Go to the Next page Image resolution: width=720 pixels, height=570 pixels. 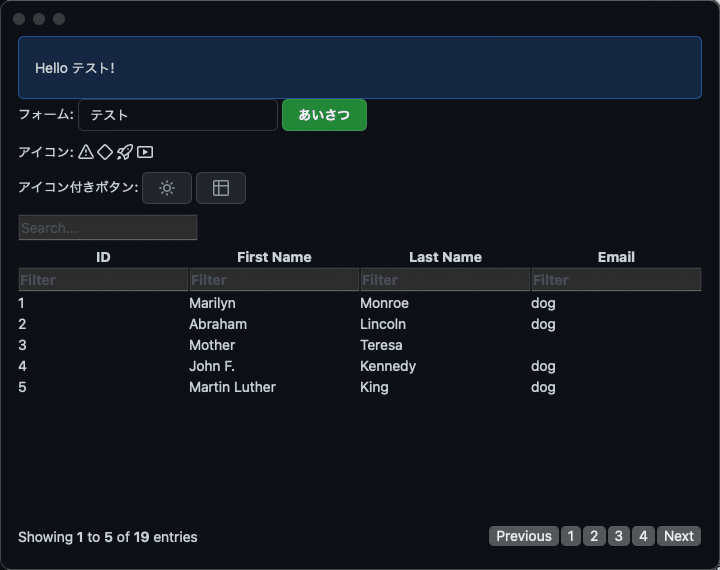(679, 536)
